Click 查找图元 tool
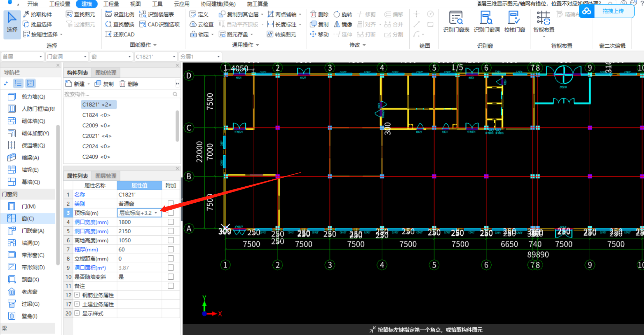This screenshot has height=335, width=644. pyautogui.click(x=81, y=14)
